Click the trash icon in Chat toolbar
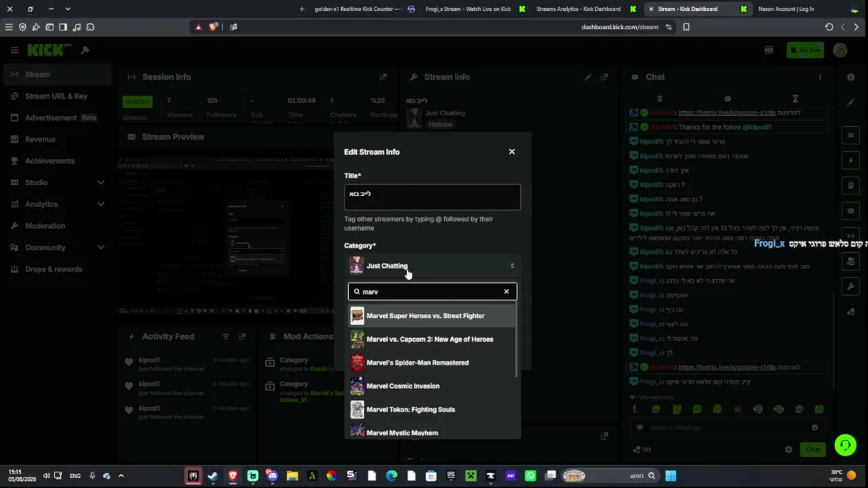Viewport: 868px width, 488px height. point(660,99)
